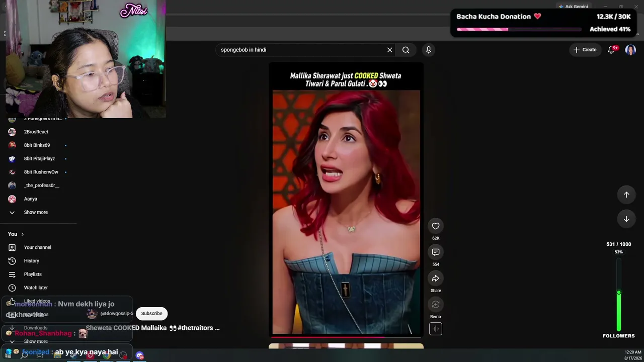The width and height of the screenshot is (644, 362).
Task: Open the account avatar menu
Action: pyautogui.click(x=630, y=50)
